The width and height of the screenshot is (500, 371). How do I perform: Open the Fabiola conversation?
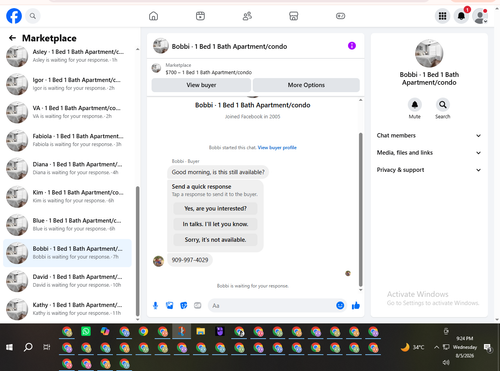click(68, 140)
